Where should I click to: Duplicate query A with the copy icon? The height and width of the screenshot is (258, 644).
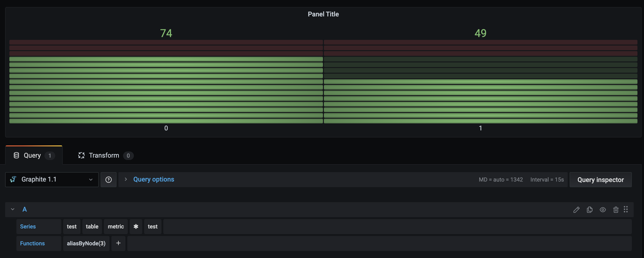tap(589, 210)
